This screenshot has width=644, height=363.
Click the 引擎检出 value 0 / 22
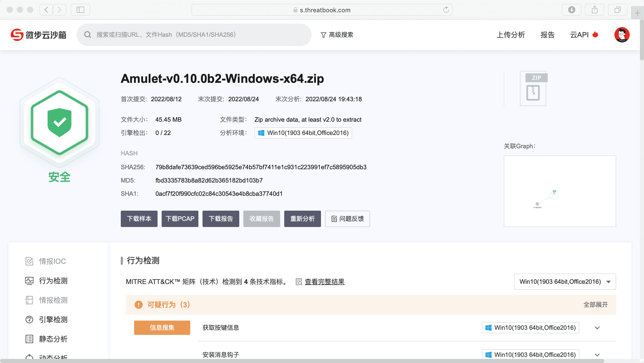[163, 133]
